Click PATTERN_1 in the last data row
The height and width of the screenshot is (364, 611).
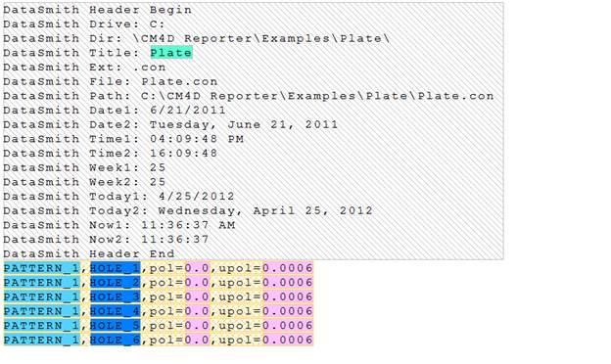click(42, 340)
